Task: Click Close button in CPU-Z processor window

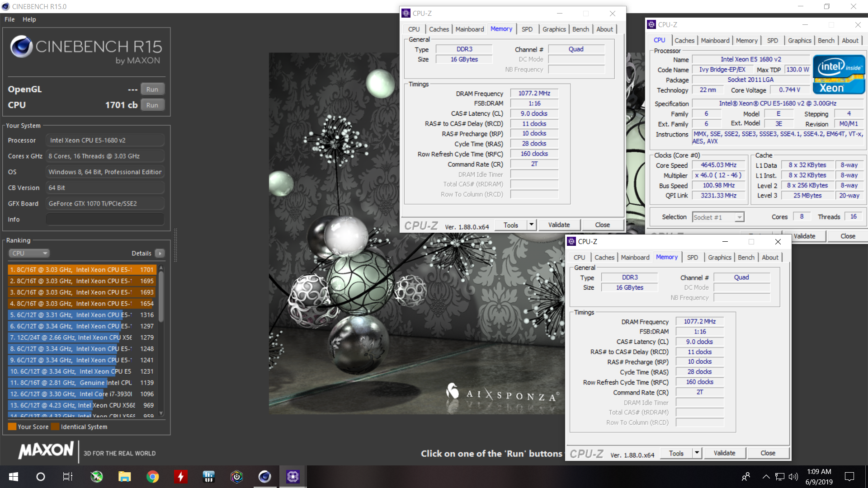Action: pos(848,236)
